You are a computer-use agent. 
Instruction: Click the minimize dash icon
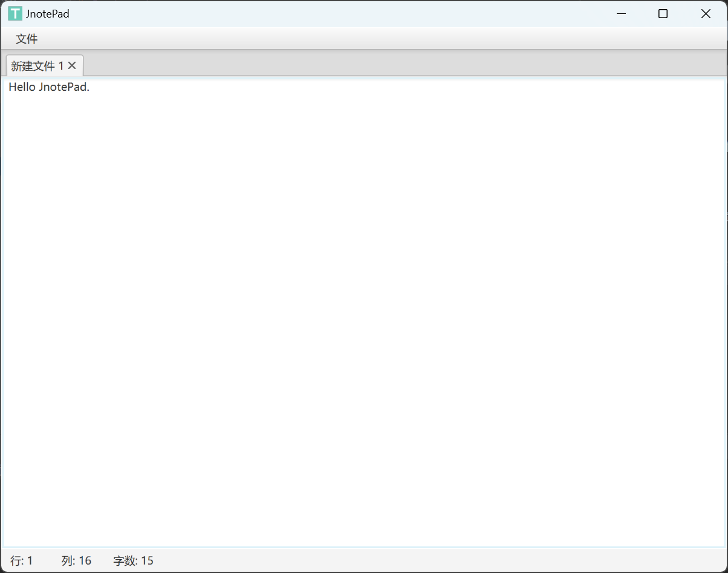click(x=621, y=13)
